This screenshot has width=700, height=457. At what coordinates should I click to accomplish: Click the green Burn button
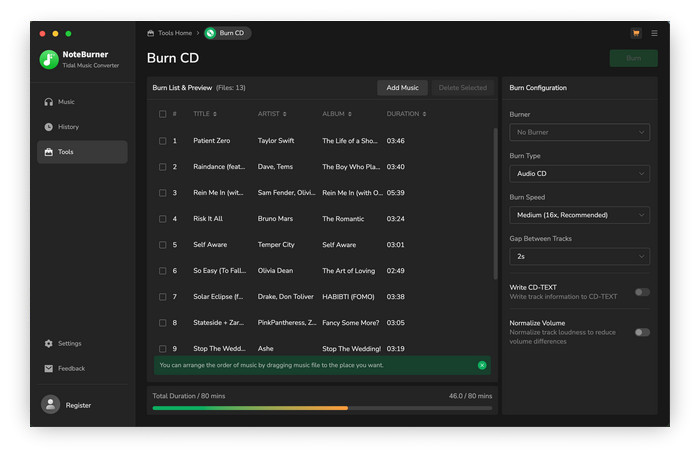pos(633,58)
